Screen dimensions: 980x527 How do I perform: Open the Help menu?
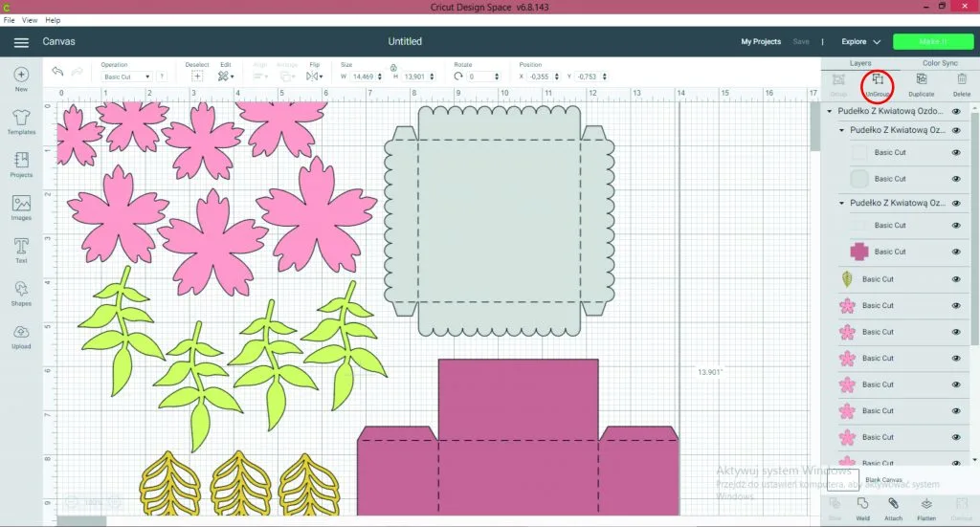(x=53, y=20)
